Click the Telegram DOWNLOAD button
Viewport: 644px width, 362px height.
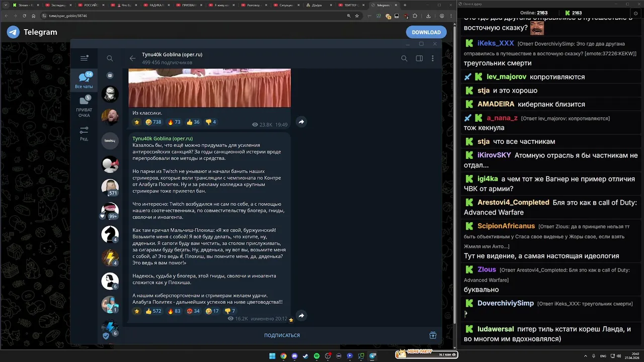click(426, 32)
